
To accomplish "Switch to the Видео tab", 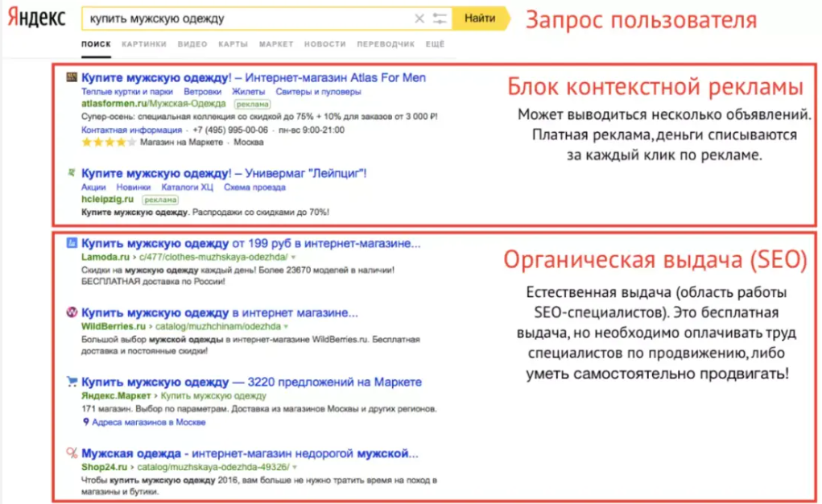I will [x=192, y=44].
